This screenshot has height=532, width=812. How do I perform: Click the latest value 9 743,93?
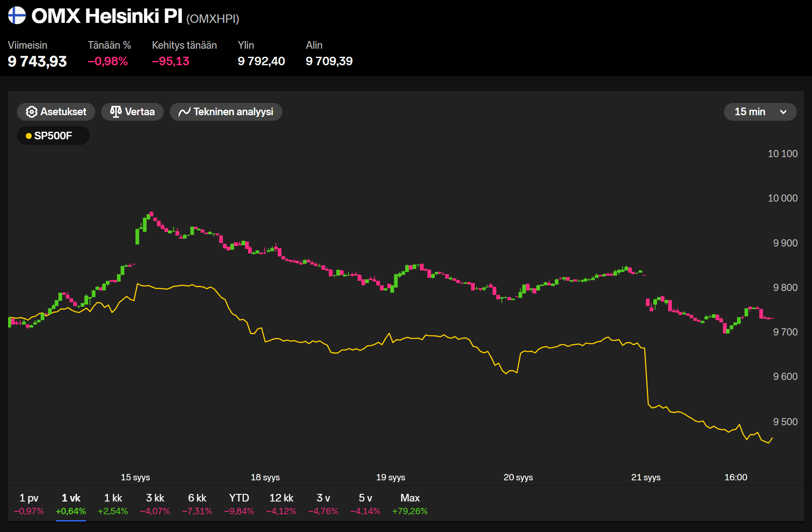click(x=37, y=61)
